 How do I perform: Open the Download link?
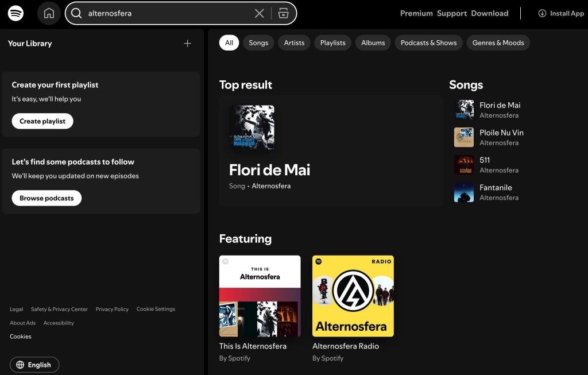tap(489, 14)
